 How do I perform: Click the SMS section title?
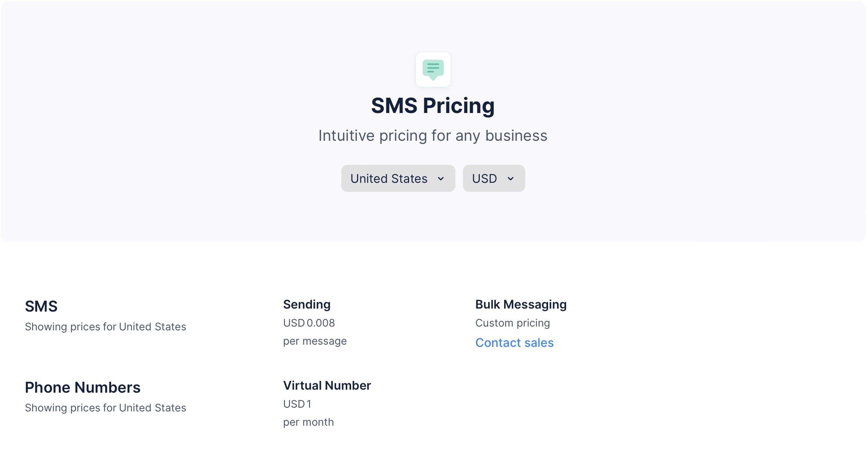pos(41,307)
